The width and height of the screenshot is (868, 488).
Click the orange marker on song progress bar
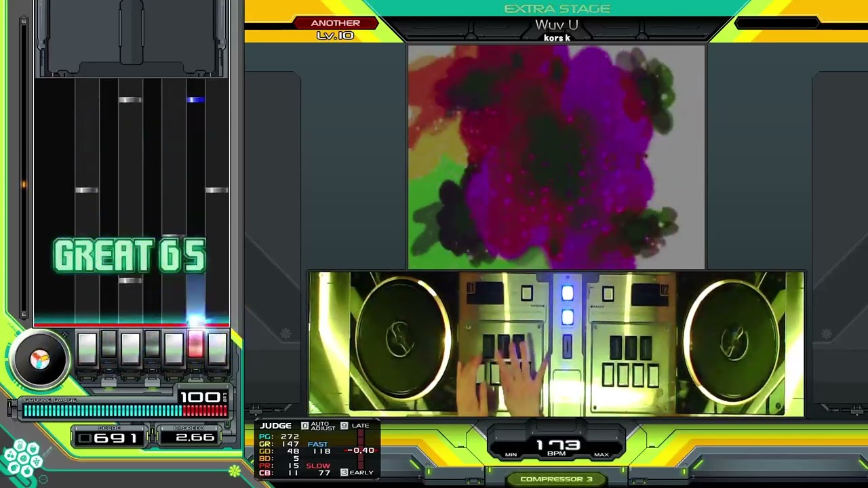(x=24, y=184)
